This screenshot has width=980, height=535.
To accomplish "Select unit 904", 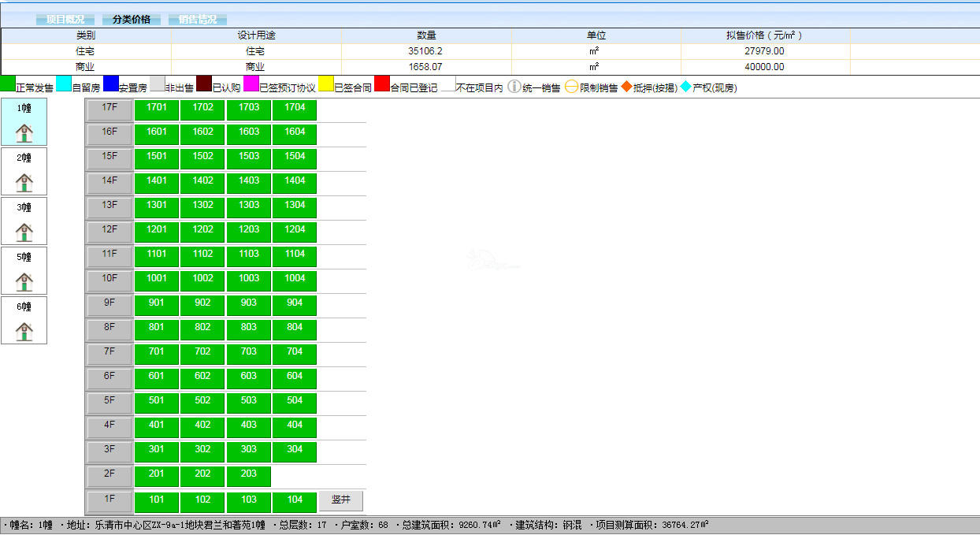I will [x=295, y=306].
